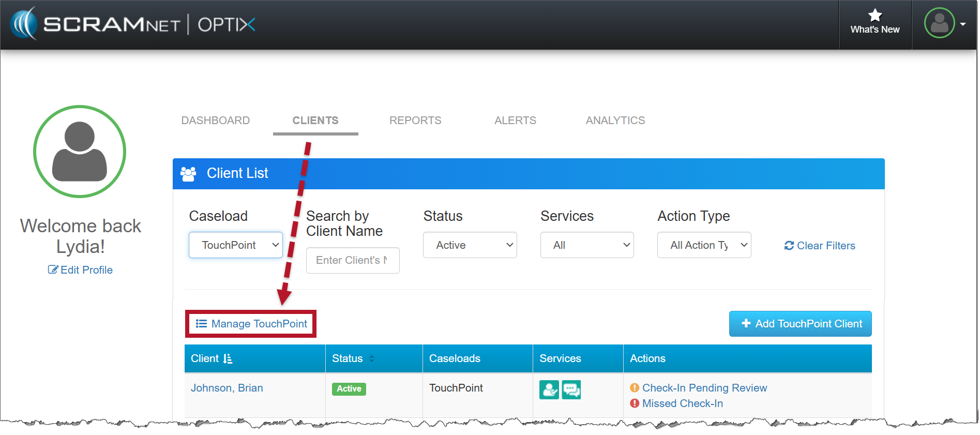Open What's New star icon
The width and height of the screenshot is (980, 435).
click(x=875, y=16)
